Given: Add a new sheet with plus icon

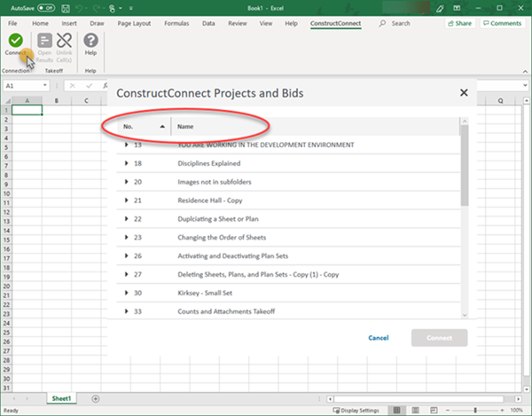Looking at the screenshot, I should coord(96,398).
